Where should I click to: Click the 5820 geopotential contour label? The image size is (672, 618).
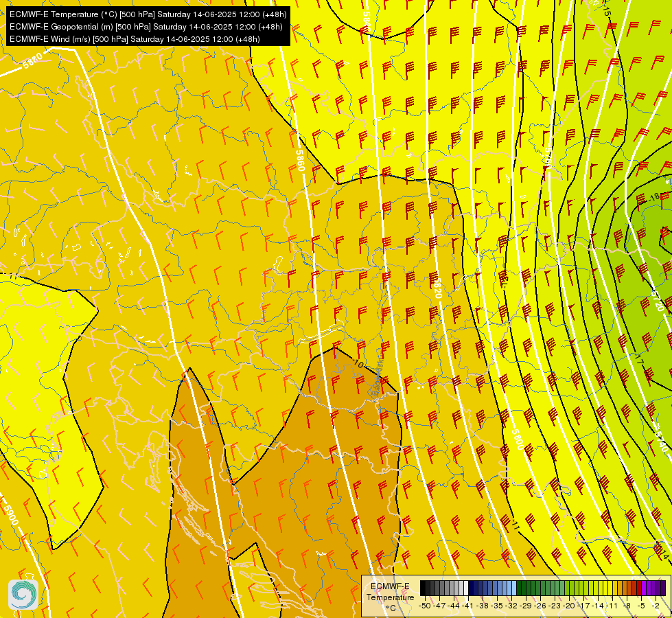click(x=437, y=288)
